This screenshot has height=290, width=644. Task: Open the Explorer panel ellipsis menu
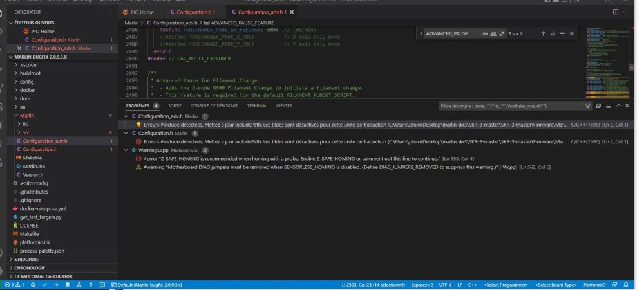(109, 12)
